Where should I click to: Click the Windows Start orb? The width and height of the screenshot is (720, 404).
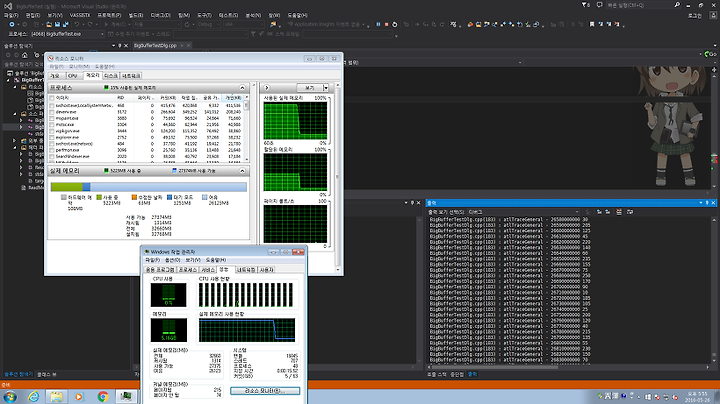(9, 396)
